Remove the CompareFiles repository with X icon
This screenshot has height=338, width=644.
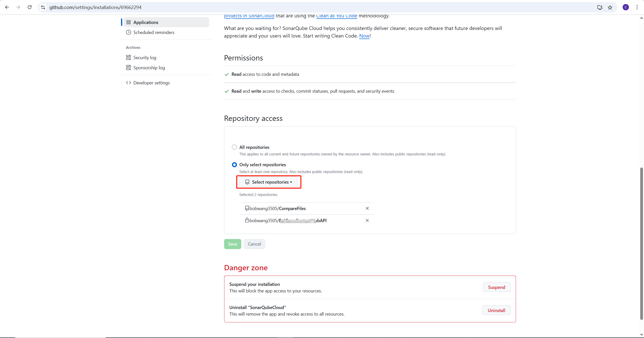pyautogui.click(x=367, y=208)
